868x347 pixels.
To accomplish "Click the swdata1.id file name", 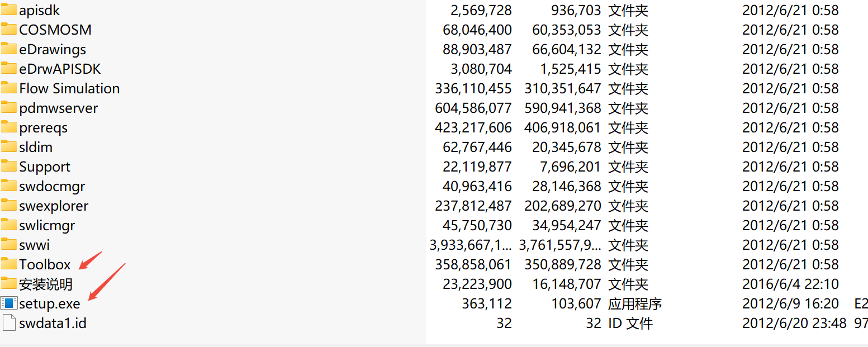I will point(53,323).
